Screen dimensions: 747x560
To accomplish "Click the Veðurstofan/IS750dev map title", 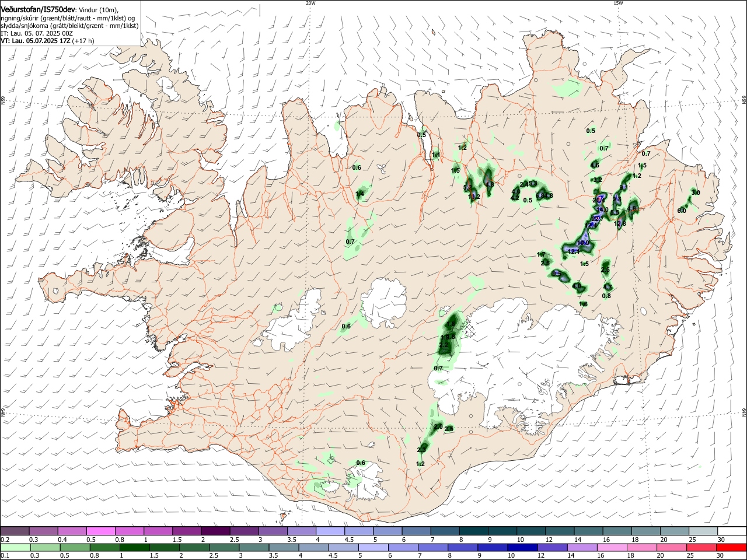I will click(x=38, y=10).
